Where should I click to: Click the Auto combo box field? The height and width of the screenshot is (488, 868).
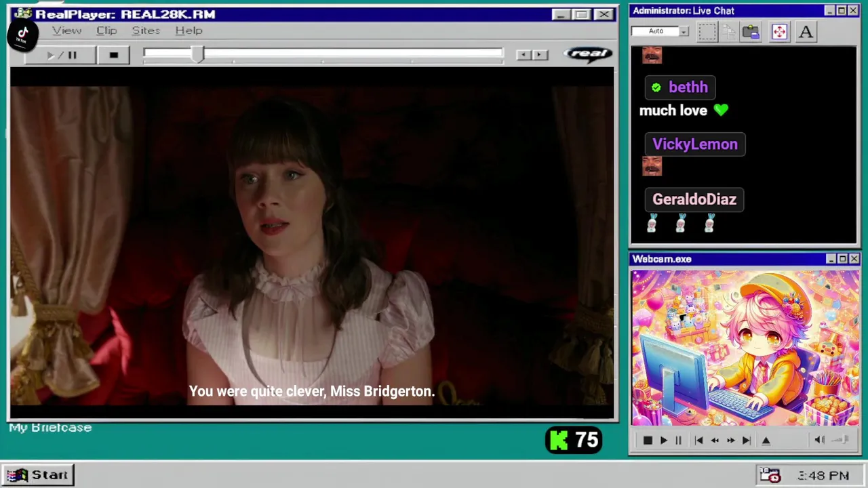point(660,31)
